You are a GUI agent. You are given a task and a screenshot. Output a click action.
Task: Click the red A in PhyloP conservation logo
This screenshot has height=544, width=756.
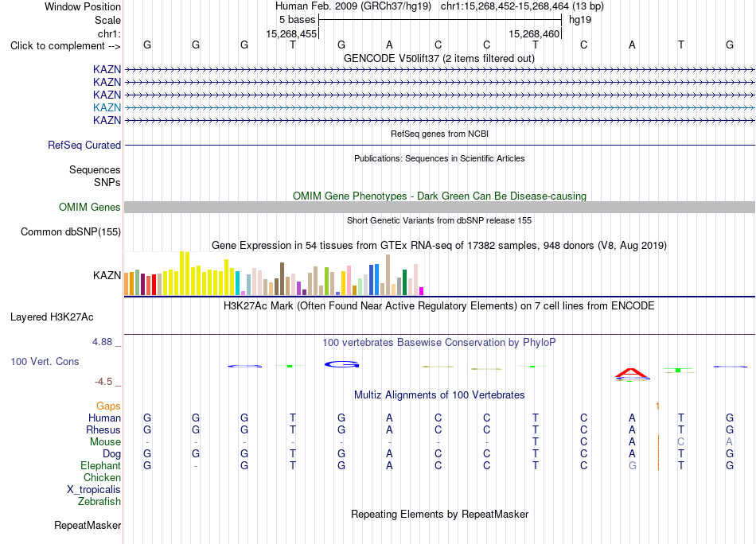click(631, 372)
